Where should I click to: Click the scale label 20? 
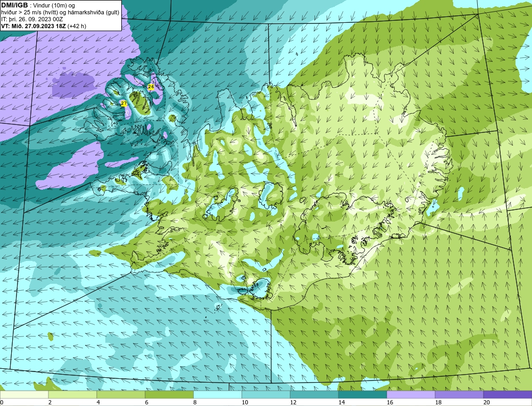tap(487, 402)
